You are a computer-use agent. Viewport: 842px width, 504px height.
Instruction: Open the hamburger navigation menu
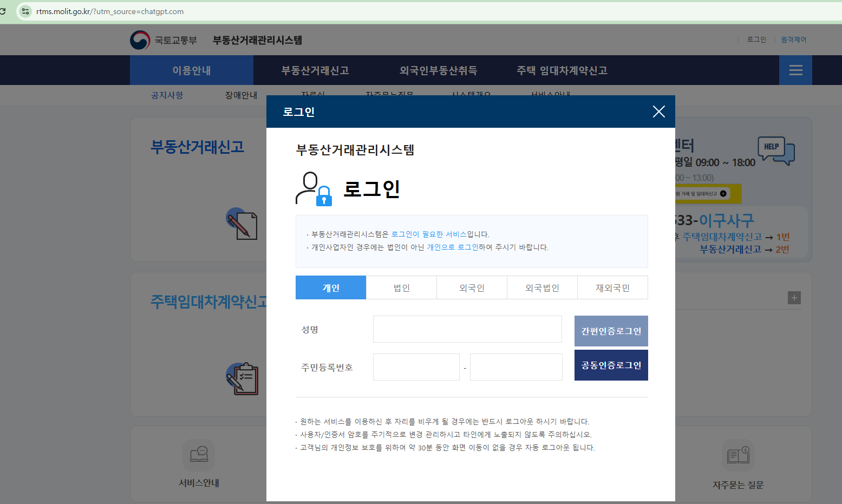coord(795,70)
